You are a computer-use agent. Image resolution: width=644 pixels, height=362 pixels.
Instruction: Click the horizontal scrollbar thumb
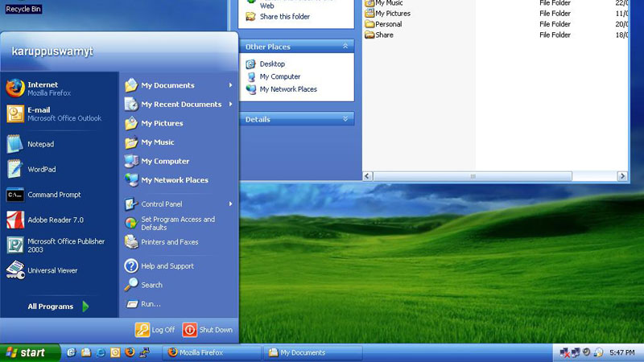[x=473, y=176]
